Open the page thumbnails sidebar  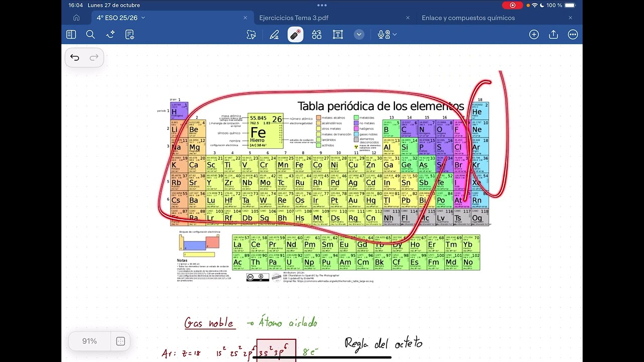click(x=71, y=34)
